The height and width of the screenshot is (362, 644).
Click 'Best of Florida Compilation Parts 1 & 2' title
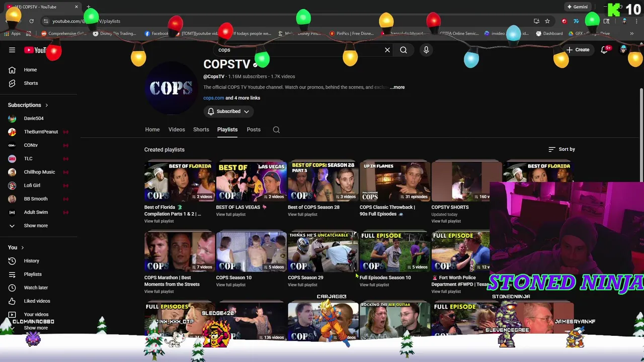173,210
